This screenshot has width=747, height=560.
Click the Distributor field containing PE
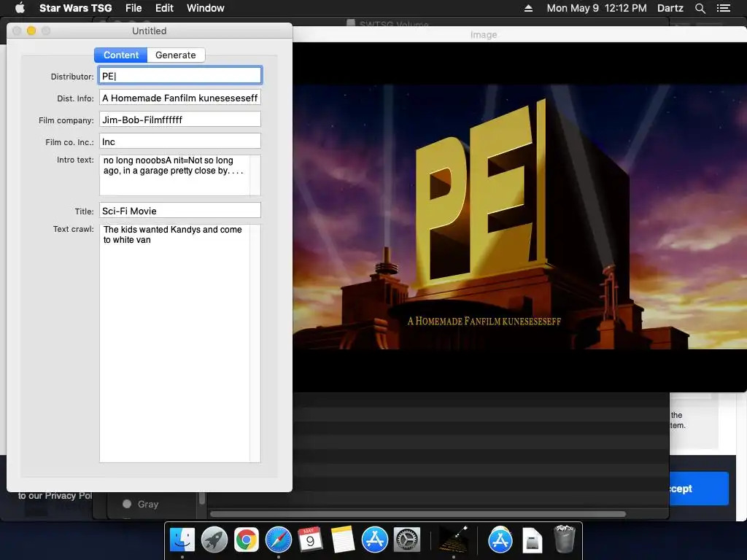(180, 76)
